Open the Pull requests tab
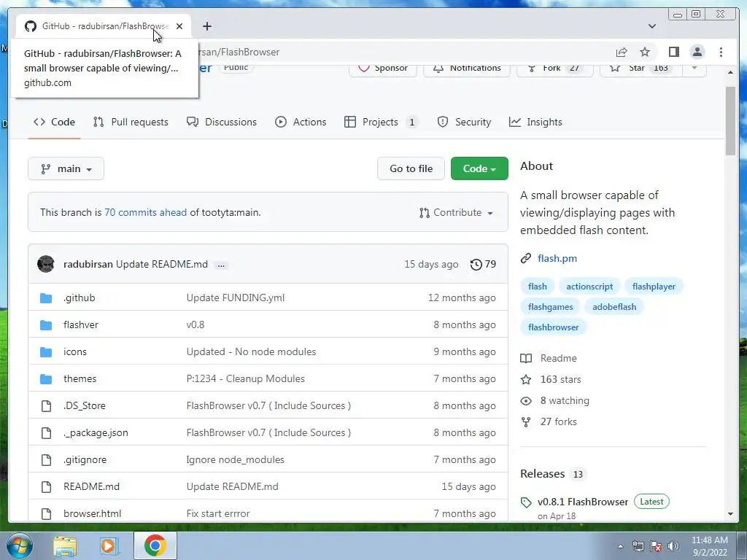 [131, 122]
